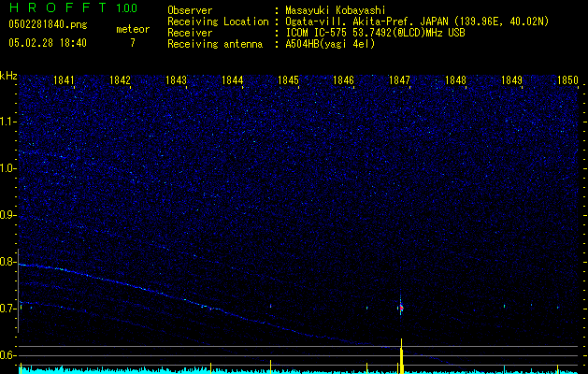Click time axis label 1841
Viewport: 588px width, 374px height.
[x=64, y=80]
